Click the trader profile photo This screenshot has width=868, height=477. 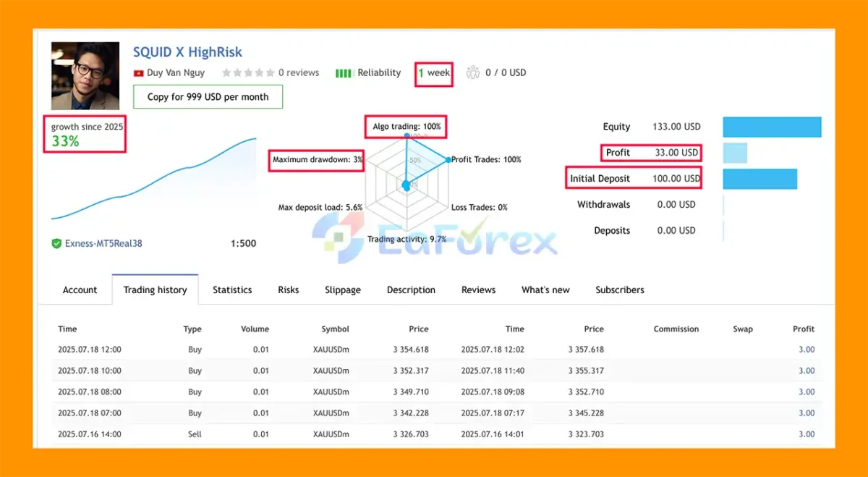(x=85, y=75)
